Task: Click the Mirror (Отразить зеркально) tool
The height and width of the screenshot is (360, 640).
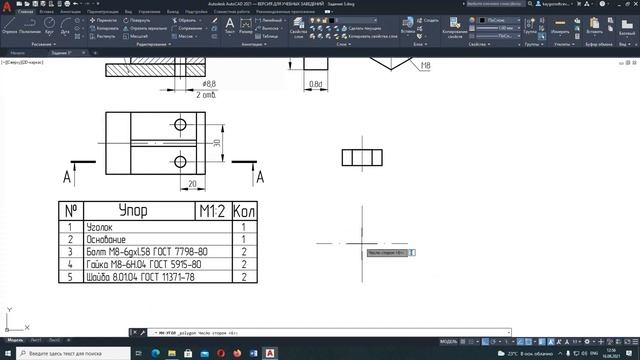Action: 145,28
